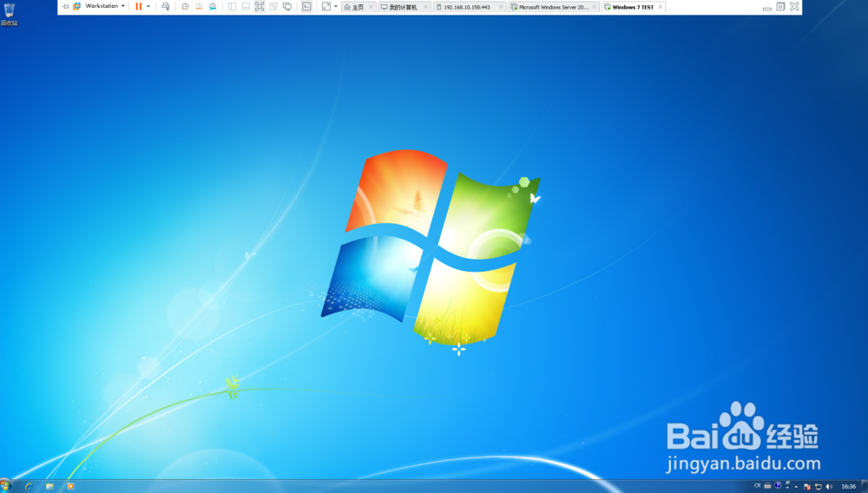Click the volume speaker tray icon
The height and width of the screenshot is (493, 868).
829,486
